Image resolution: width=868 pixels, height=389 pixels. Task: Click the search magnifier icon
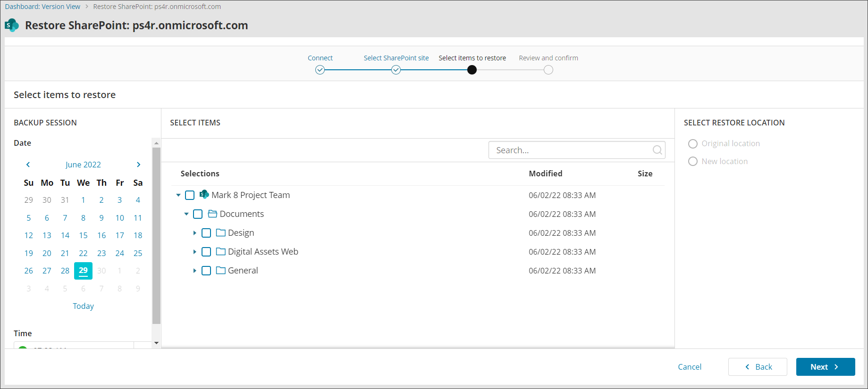(x=657, y=150)
